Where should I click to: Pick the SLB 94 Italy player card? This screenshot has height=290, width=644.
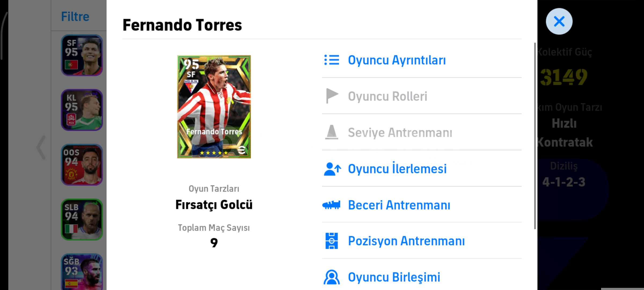click(x=82, y=220)
